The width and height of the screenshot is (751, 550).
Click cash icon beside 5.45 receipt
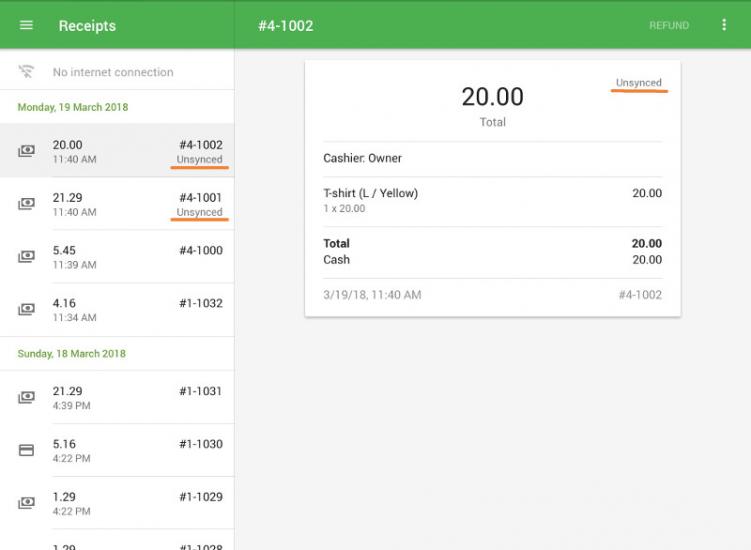point(26,257)
